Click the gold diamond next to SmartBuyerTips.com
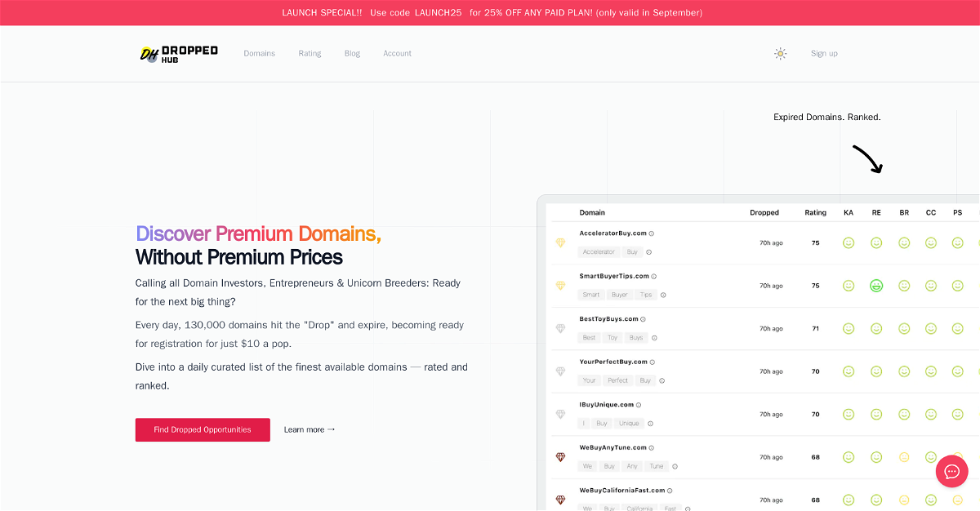 pyautogui.click(x=560, y=286)
